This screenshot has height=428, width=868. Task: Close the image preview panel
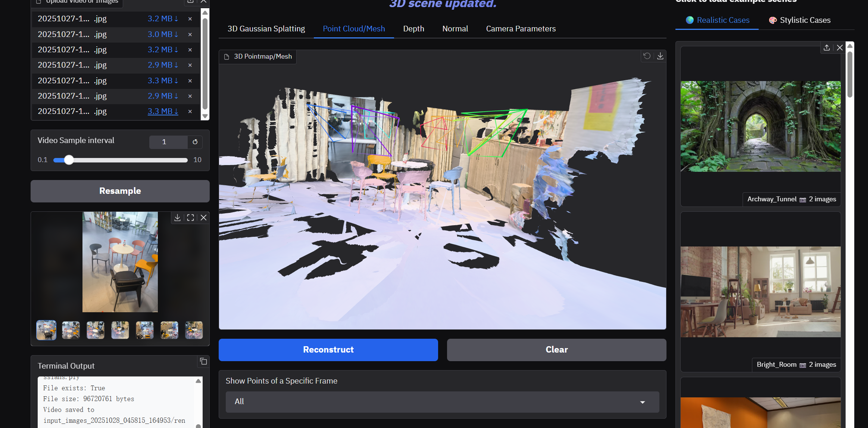pos(203,218)
